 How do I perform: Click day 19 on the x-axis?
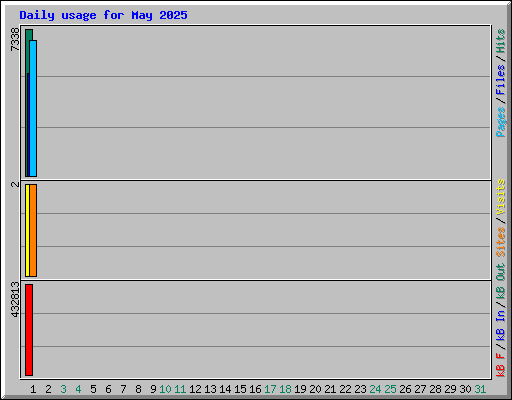pos(300,389)
